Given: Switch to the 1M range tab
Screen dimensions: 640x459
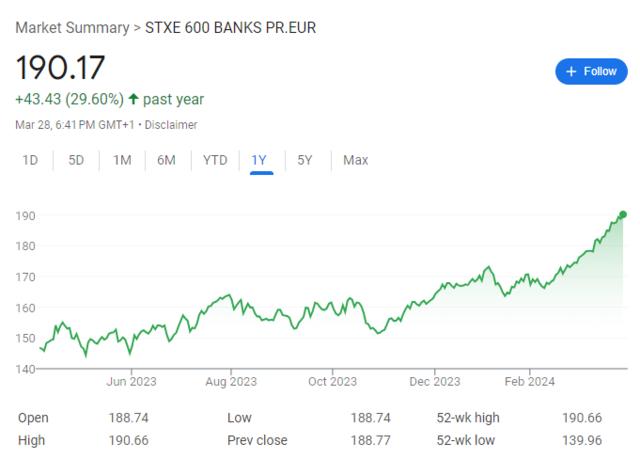Looking at the screenshot, I should 122,160.
